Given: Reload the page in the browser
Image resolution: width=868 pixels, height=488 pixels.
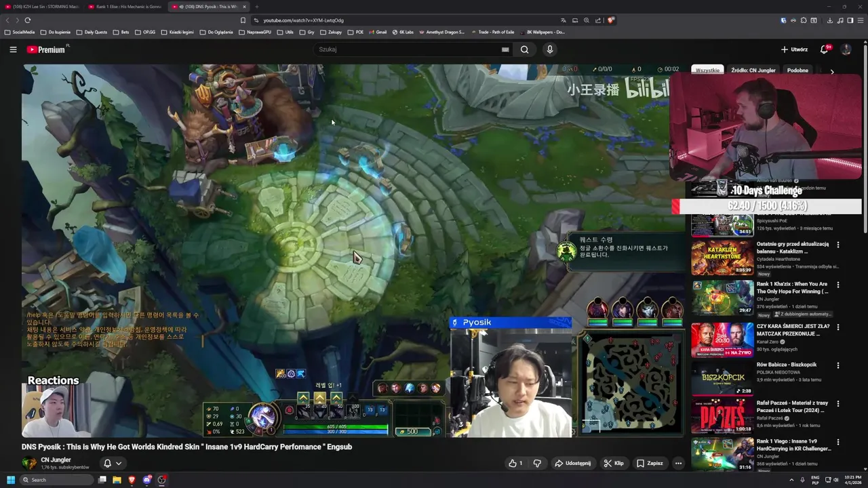Looking at the screenshot, I should [27, 20].
